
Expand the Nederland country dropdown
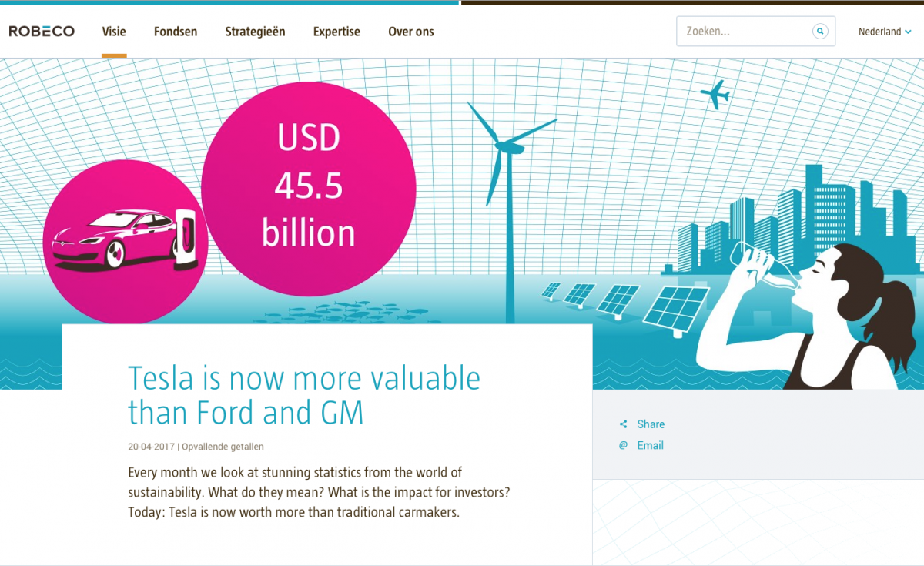pos(885,32)
